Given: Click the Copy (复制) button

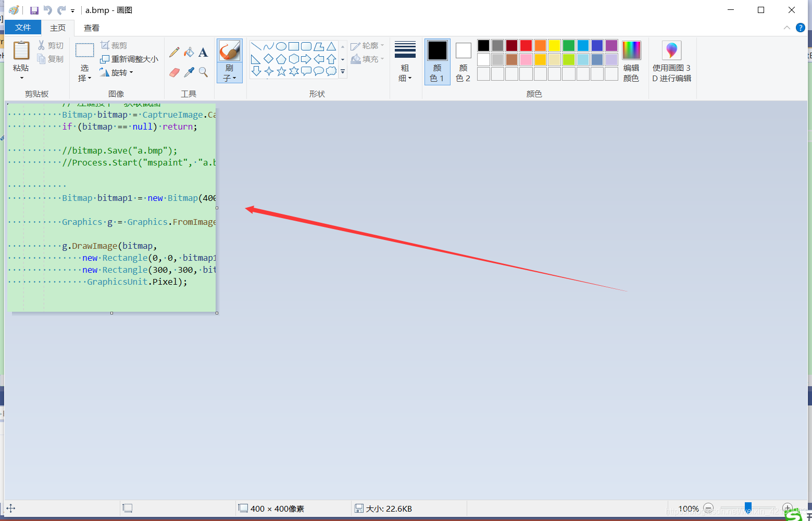Looking at the screenshot, I should click(51, 59).
